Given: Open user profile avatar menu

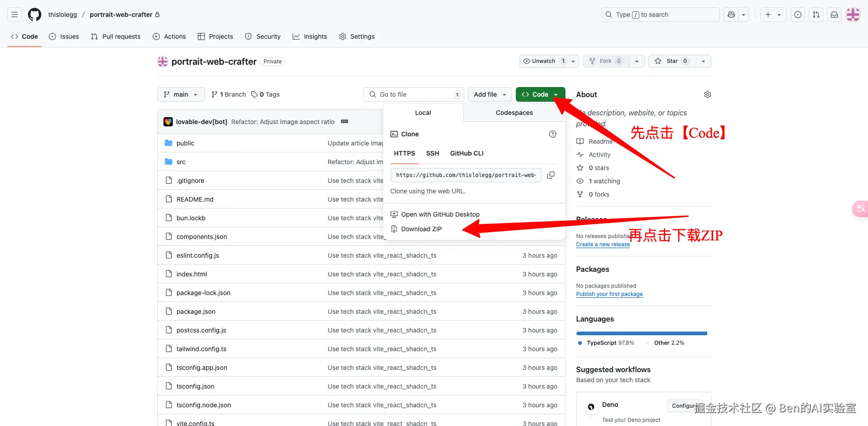Looking at the screenshot, I should click(x=853, y=15).
